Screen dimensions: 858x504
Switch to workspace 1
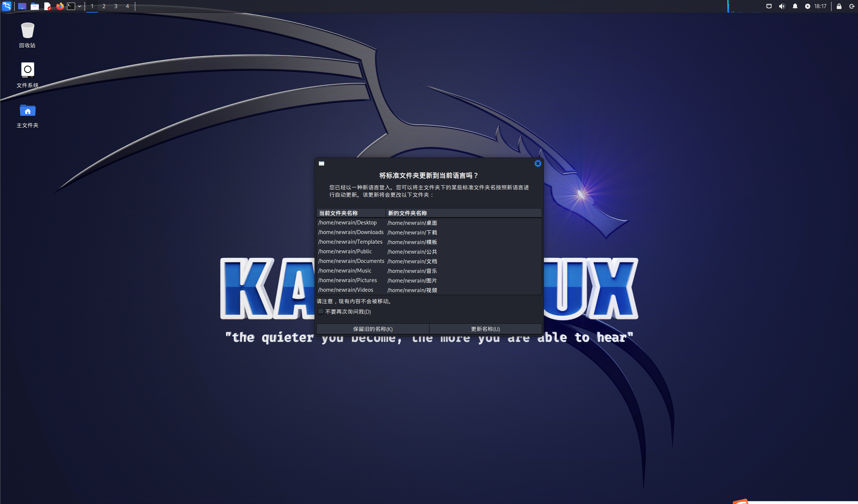pyautogui.click(x=92, y=6)
